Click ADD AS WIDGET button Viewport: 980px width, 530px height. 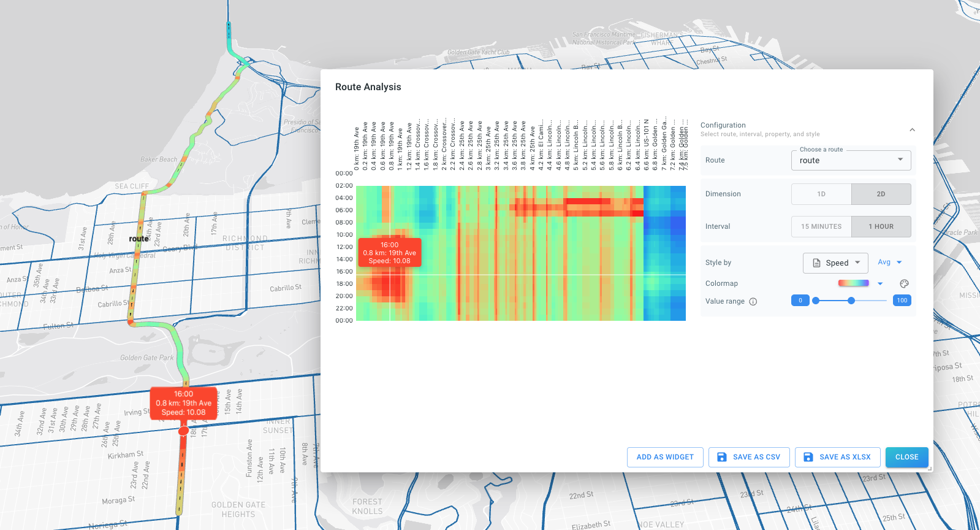click(665, 457)
